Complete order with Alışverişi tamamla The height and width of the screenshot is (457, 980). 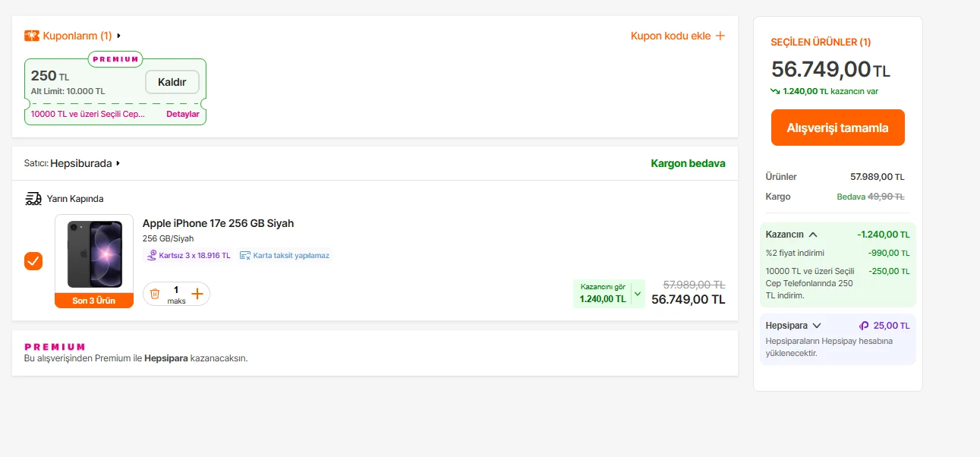point(838,128)
